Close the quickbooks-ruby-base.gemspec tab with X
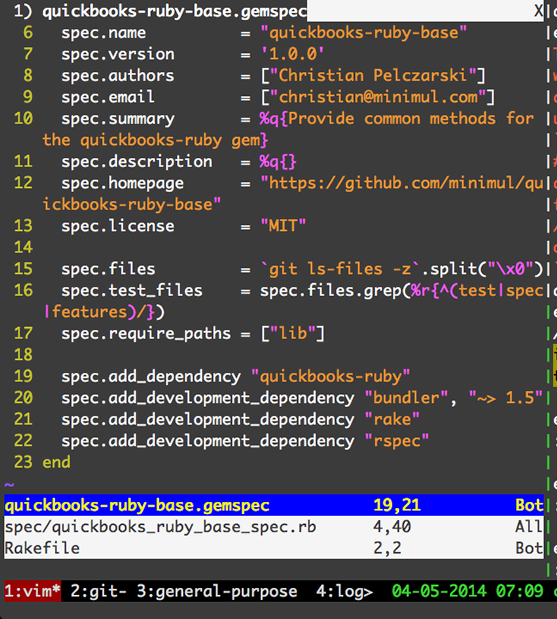557x619 pixels. 539,11
